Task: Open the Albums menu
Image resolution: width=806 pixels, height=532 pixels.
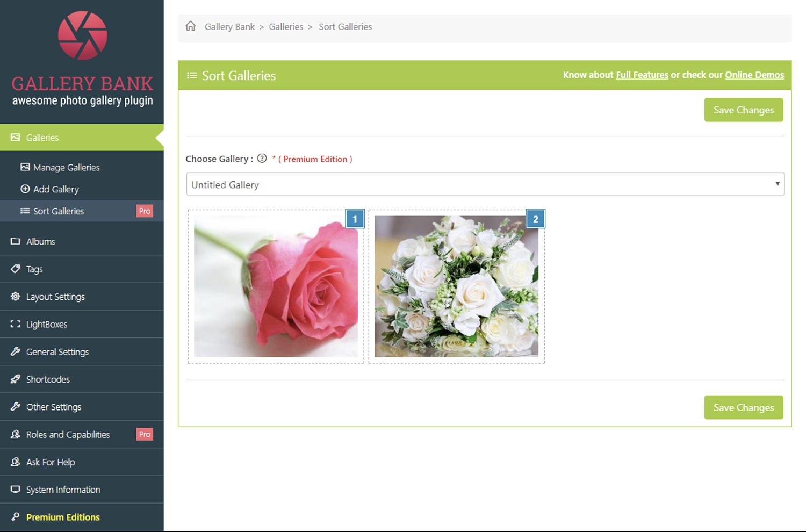Action: click(x=82, y=241)
